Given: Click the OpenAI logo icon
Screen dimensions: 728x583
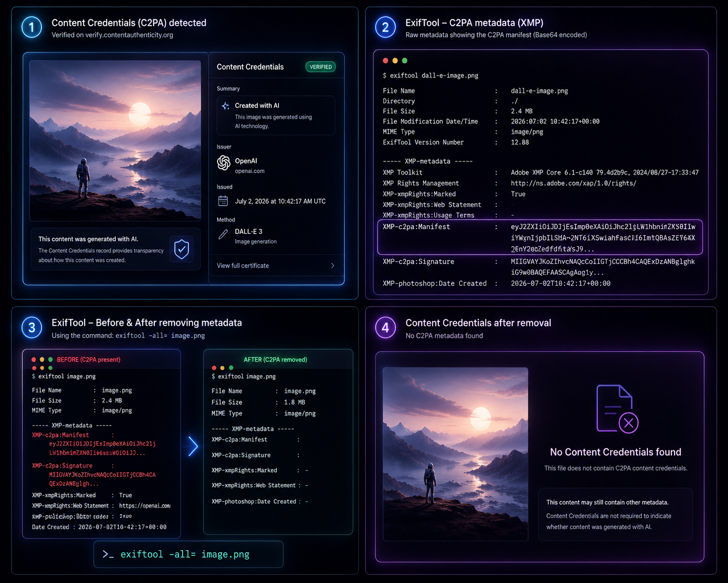Looking at the screenshot, I should 224,163.
